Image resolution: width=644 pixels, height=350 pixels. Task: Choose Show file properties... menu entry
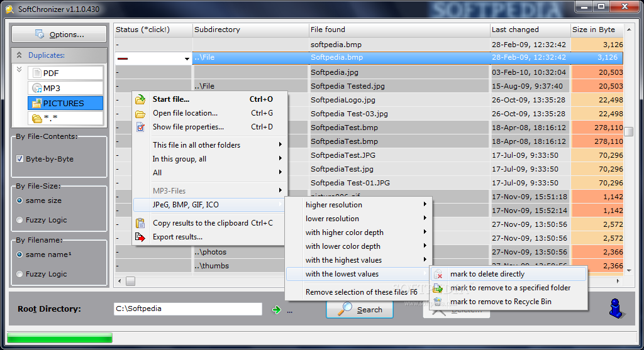tap(210, 127)
